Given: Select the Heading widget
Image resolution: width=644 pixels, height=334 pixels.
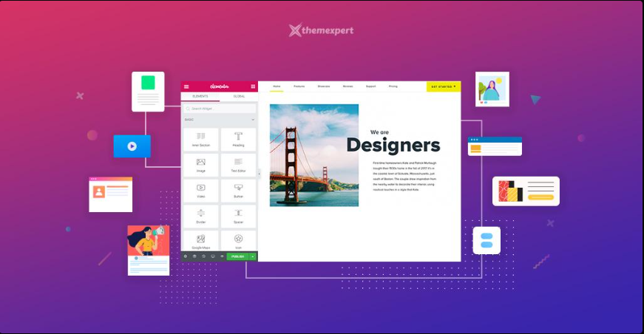Looking at the screenshot, I should tap(238, 139).
